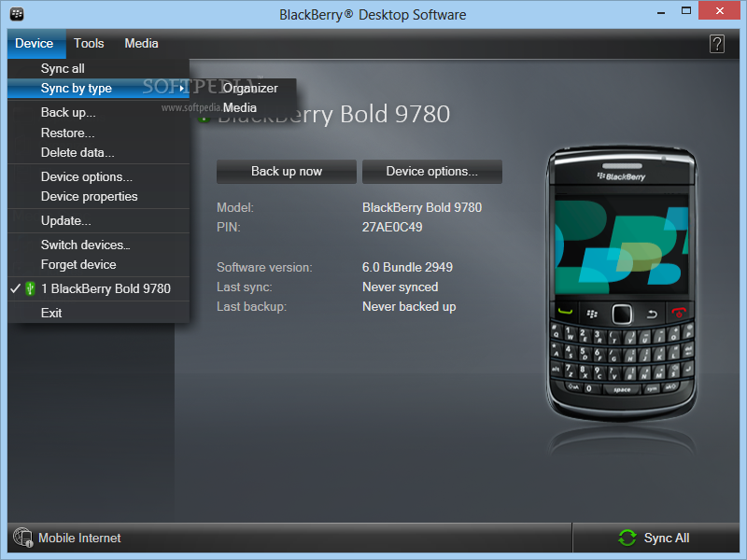Select Delete data... menu entry

[x=98, y=152]
